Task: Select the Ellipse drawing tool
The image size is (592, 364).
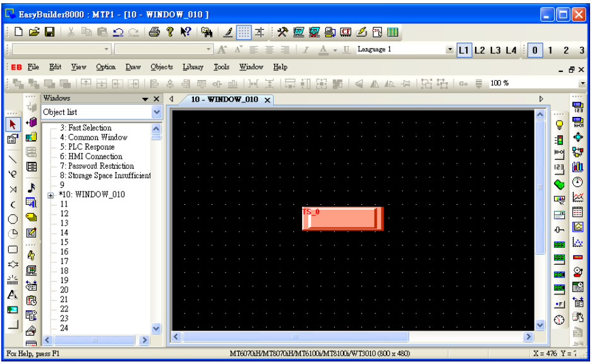Action: [13, 219]
